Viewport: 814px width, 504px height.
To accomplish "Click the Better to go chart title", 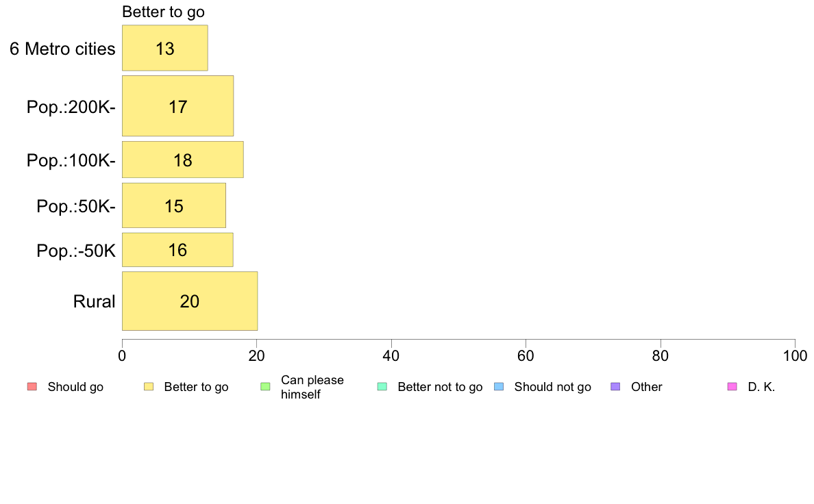I will [164, 12].
